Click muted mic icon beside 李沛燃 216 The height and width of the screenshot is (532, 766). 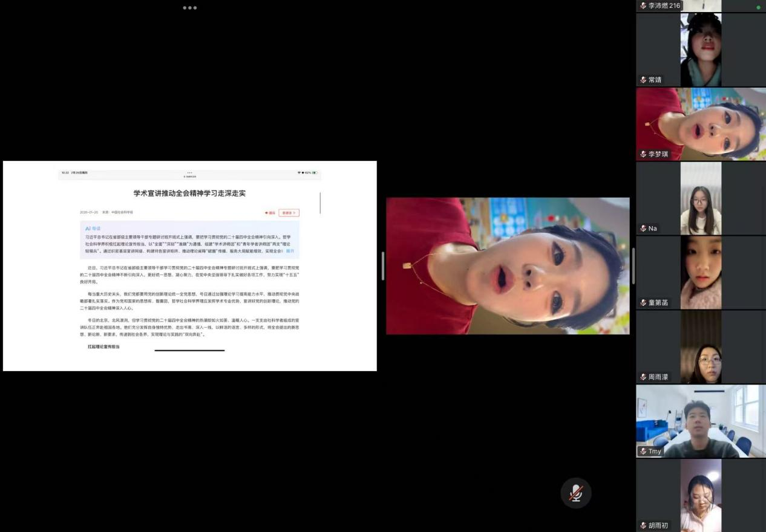tap(643, 5)
